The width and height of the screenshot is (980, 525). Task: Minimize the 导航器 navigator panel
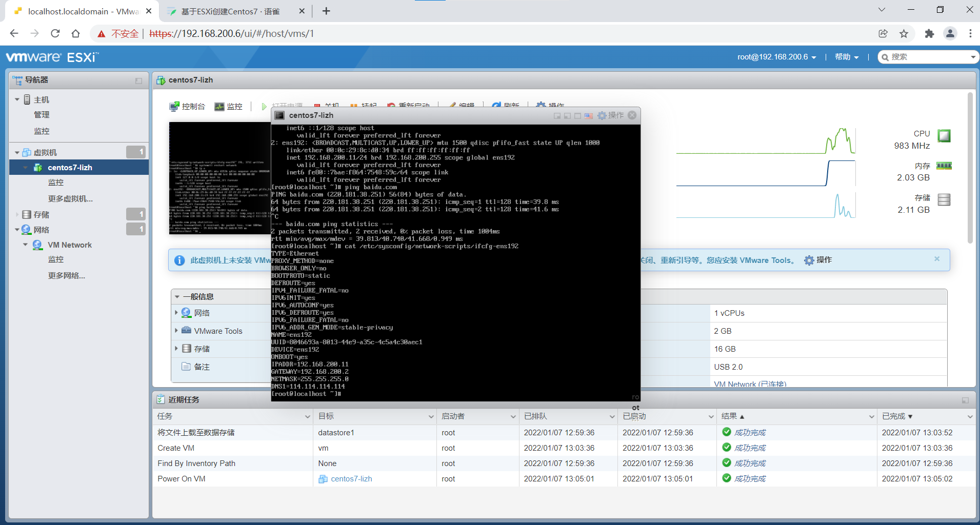coord(138,80)
